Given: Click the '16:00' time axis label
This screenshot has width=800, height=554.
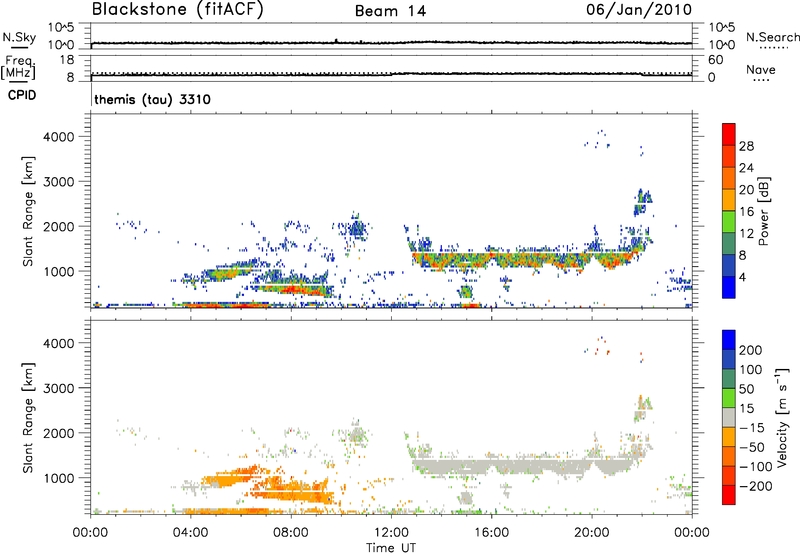Looking at the screenshot, I should [x=491, y=533].
